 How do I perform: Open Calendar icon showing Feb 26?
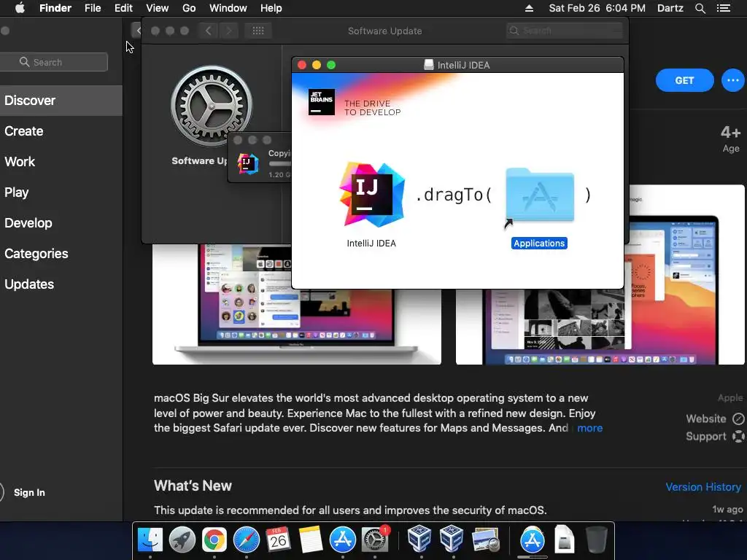tap(278, 540)
